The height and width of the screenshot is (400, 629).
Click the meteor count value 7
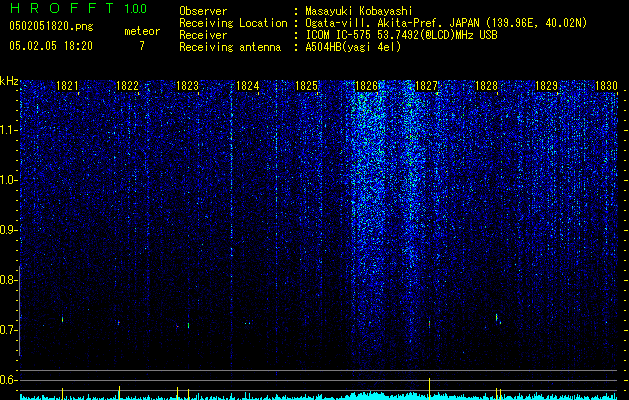[x=142, y=46]
